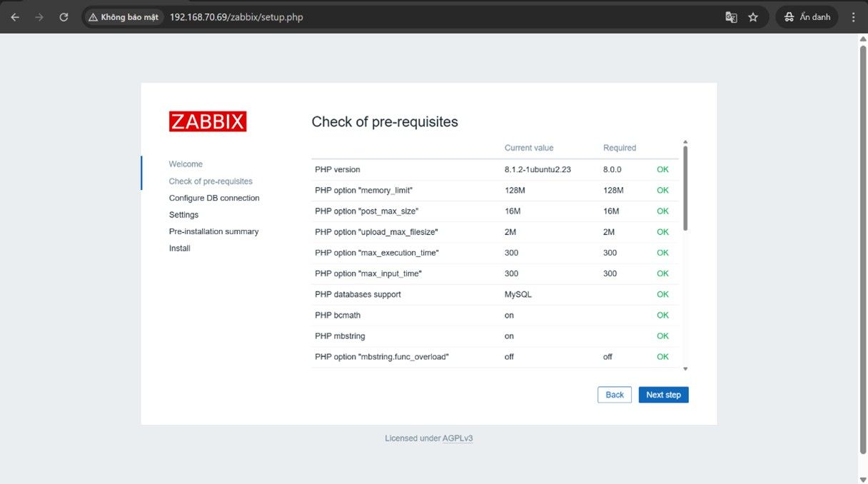Reload the page with the refresh icon
This screenshot has width=868, height=484.
64,17
